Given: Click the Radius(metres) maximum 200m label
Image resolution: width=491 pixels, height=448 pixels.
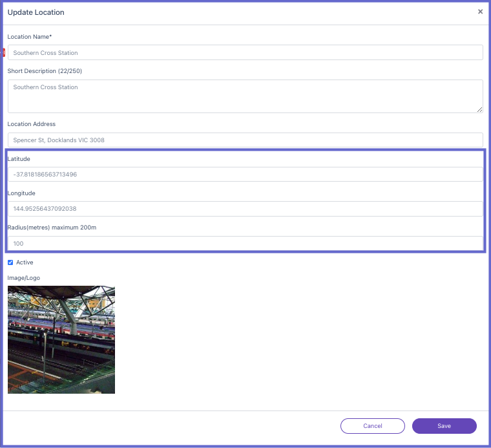Looking at the screenshot, I should [52, 228].
